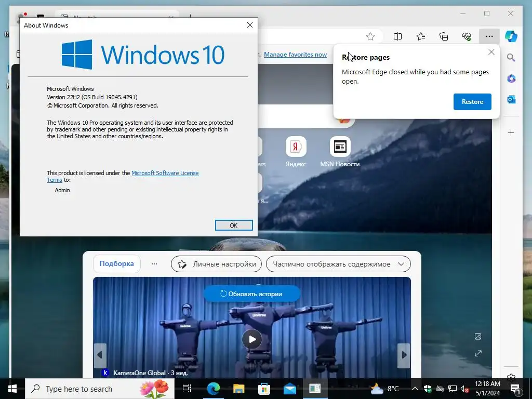Add this page to favorites with the star icon
This screenshot has width=532, height=399.
(370, 36)
